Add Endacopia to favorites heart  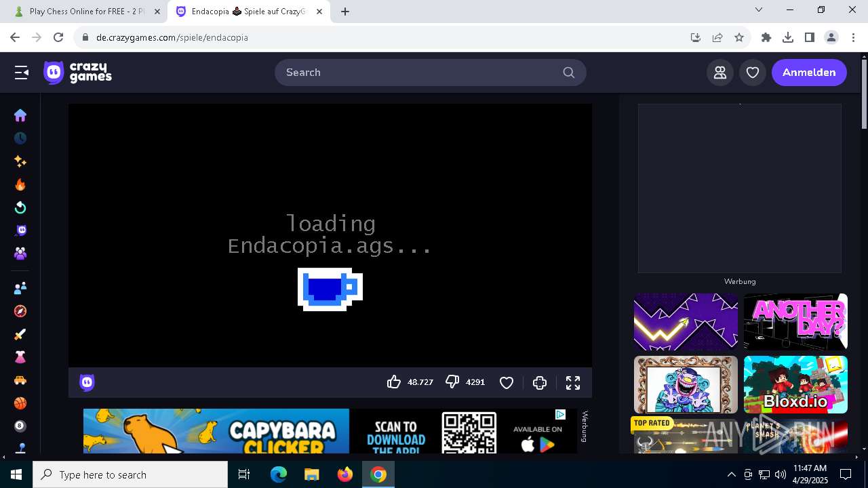point(507,383)
